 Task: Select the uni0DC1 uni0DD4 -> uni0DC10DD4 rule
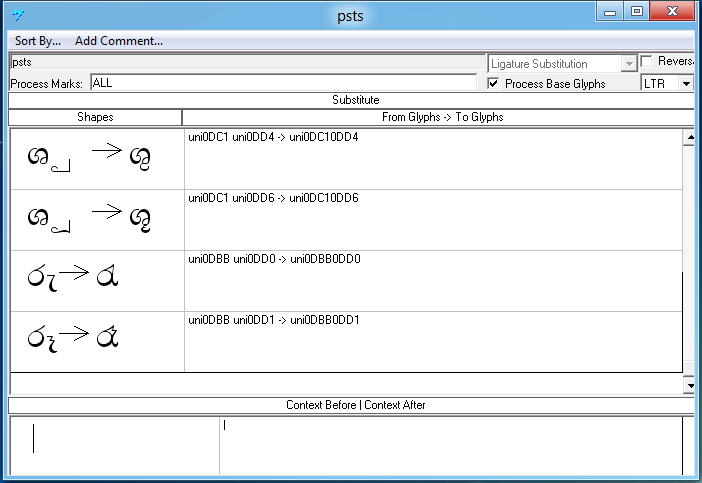[x=433, y=159]
